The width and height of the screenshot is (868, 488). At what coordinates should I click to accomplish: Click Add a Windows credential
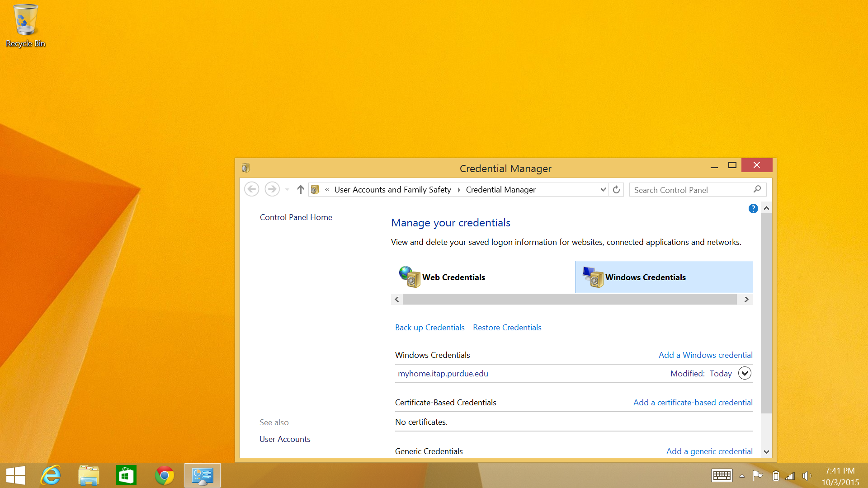pos(705,355)
